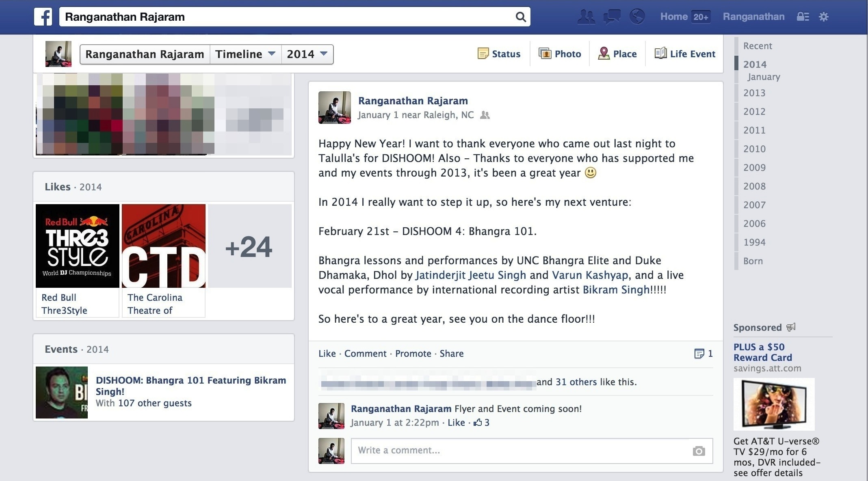Click the Sponsored megaphone icon
Image resolution: width=868 pixels, height=481 pixels.
click(791, 327)
